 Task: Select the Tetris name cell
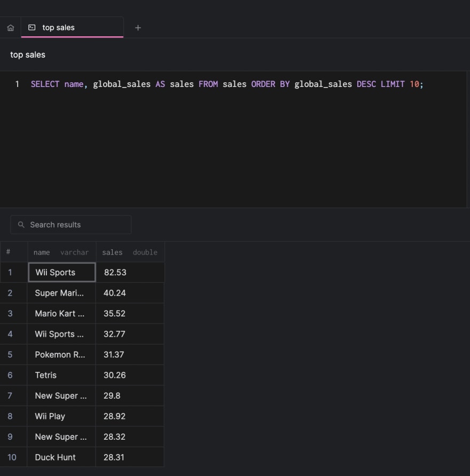tap(61, 375)
